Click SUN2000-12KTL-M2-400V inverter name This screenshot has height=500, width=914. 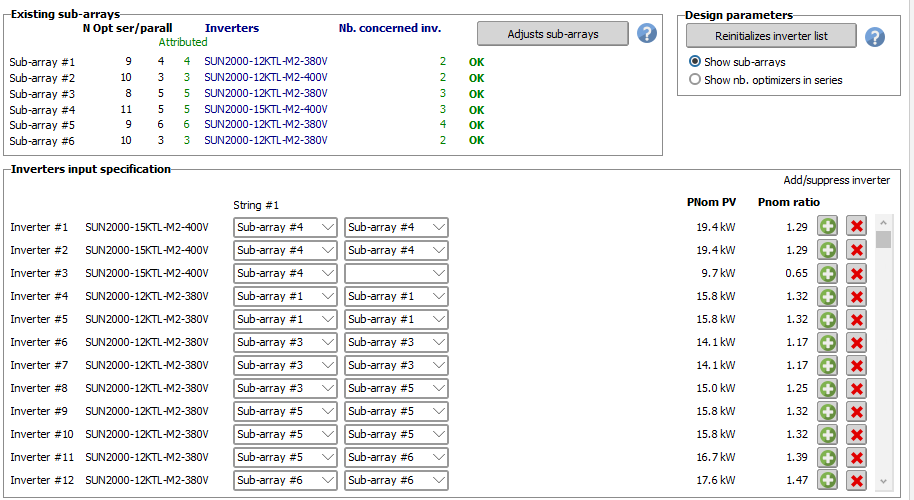[x=266, y=77]
